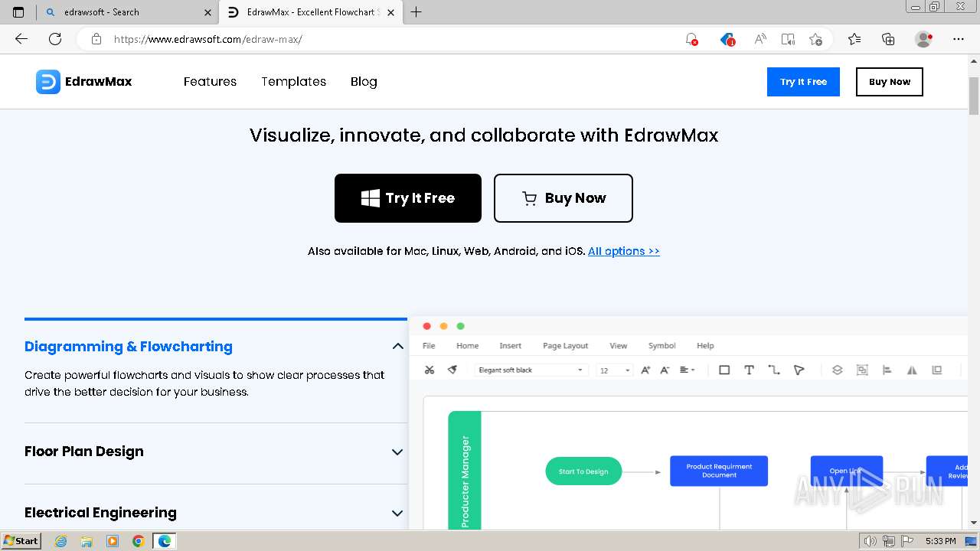Image resolution: width=980 pixels, height=551 pixels.
Task: Open a new tab with plus button
Action: 416,12
